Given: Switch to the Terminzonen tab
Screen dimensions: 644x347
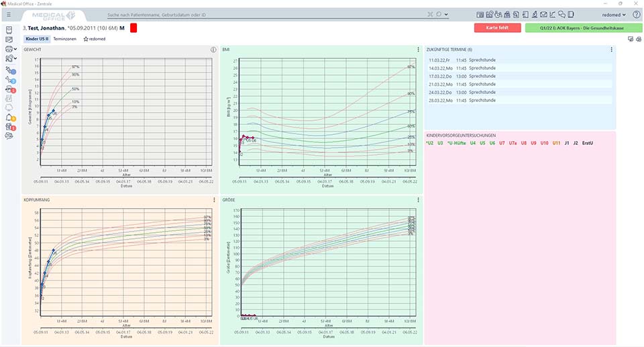Looking at the screenshot, I should point(65,39).
